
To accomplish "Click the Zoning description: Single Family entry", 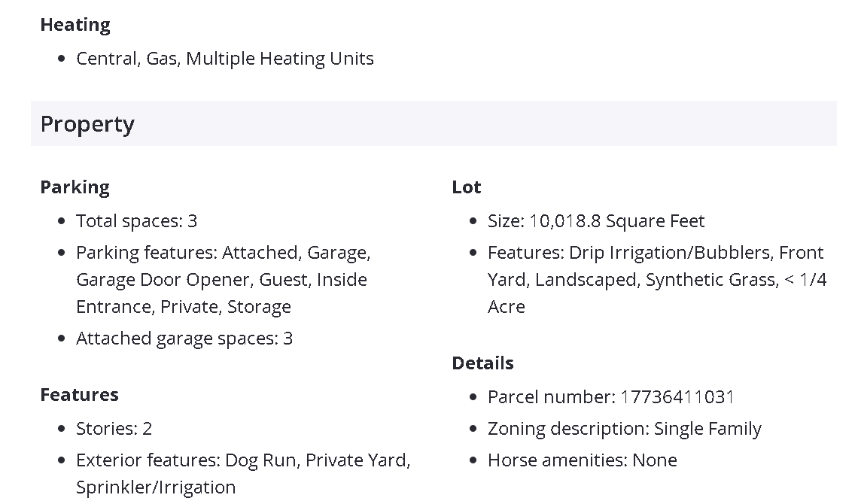I will 624,429.
